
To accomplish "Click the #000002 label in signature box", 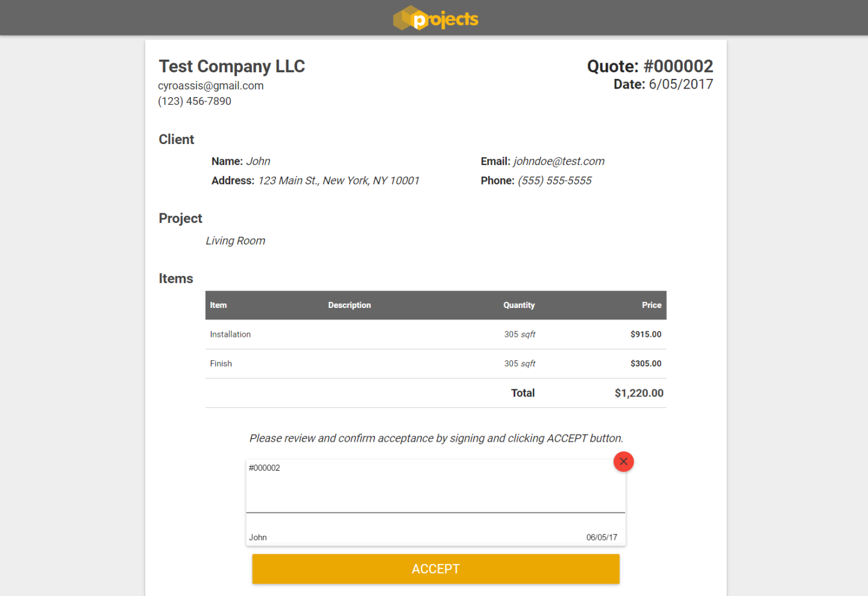I will click(265, 468).
